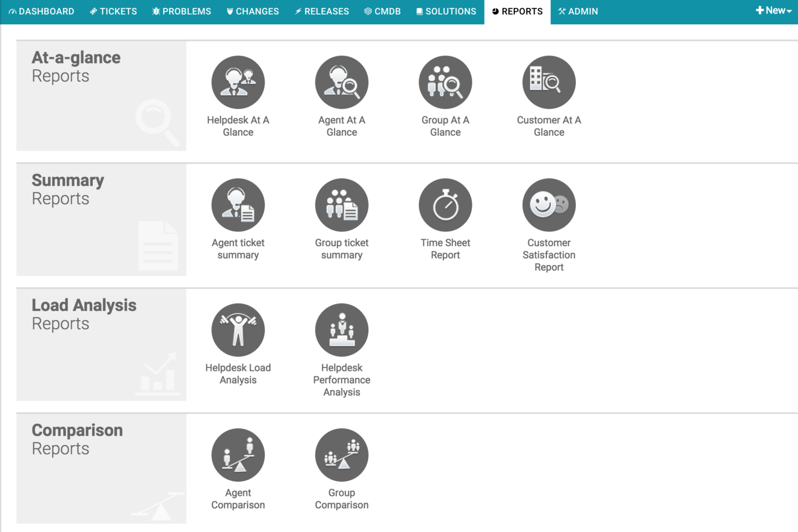The width and height of the screenshot is (798, 532).
Task: Open the CMDB tab
Action: click(x=382, y=11)
